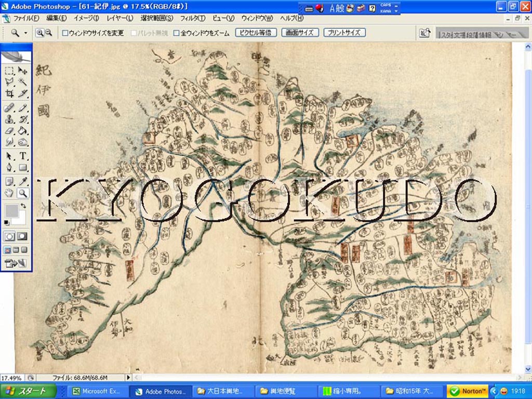The height and width of the screenshot is (399, 532).
Task: Open the ウィンドウ(W) menu
Action: (x=257, y=18)
